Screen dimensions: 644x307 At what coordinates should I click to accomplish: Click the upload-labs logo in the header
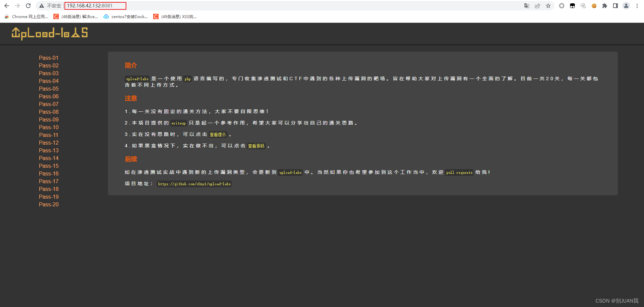point(49,33)
